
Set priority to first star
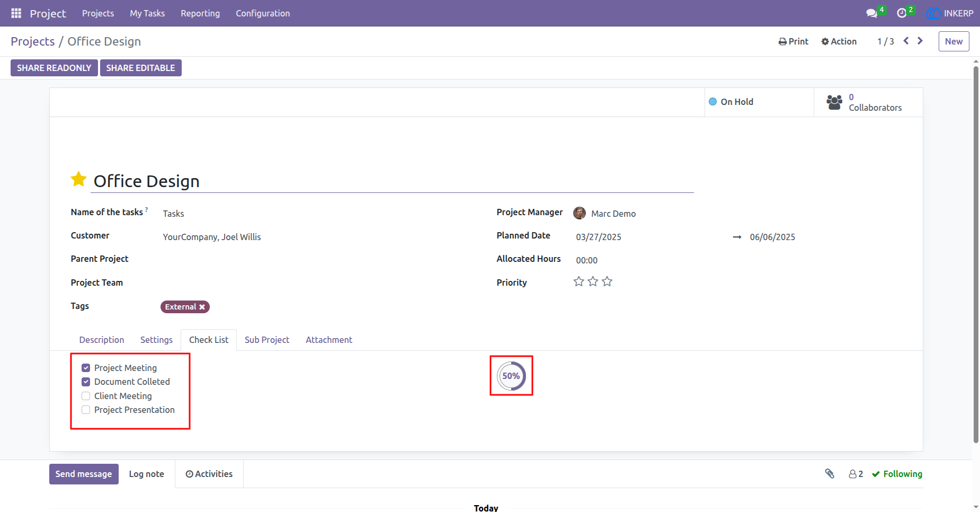(578, 281)
